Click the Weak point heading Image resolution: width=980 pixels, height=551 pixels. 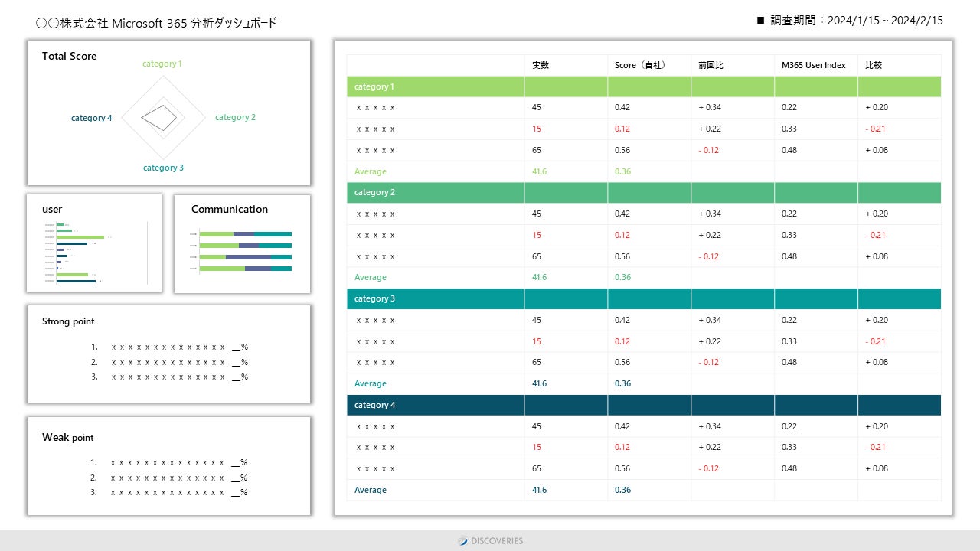68,437
